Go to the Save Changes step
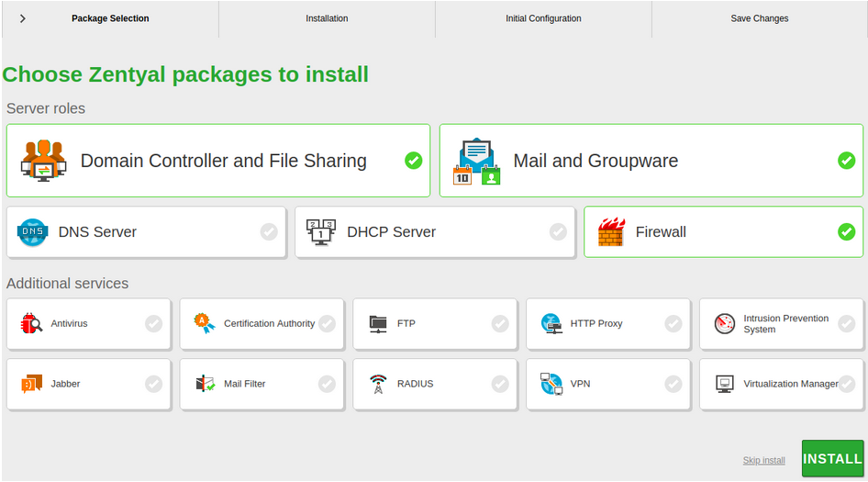 click(759, 18)
